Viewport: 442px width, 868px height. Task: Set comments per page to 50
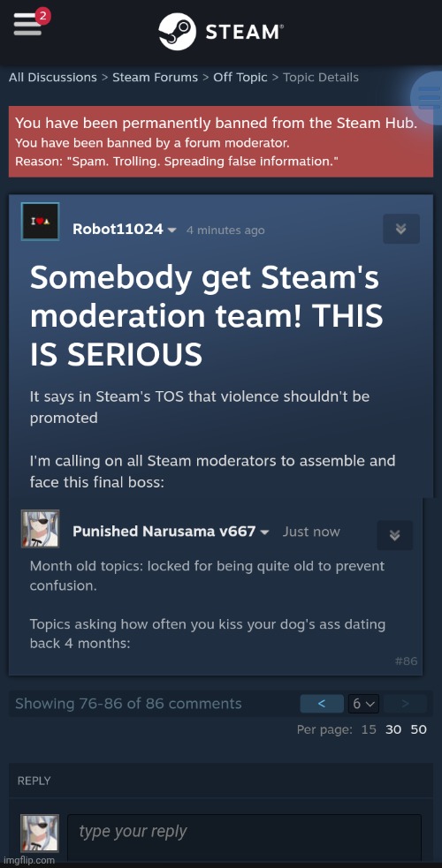point(419,729)
